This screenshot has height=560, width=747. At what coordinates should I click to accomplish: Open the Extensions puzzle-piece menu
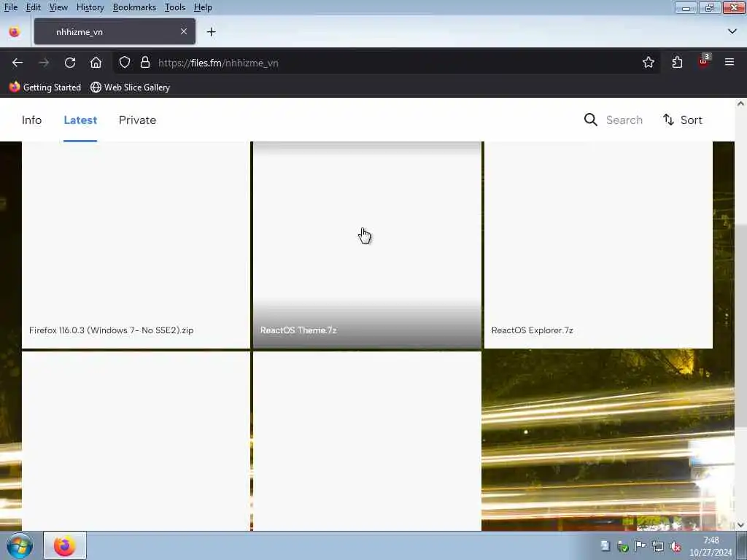677,63
